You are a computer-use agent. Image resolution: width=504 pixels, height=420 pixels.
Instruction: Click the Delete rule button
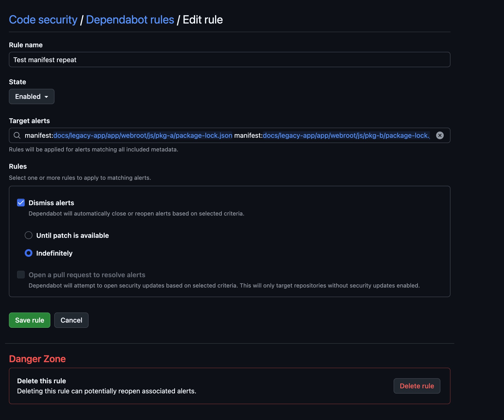(x=417, y=386)
